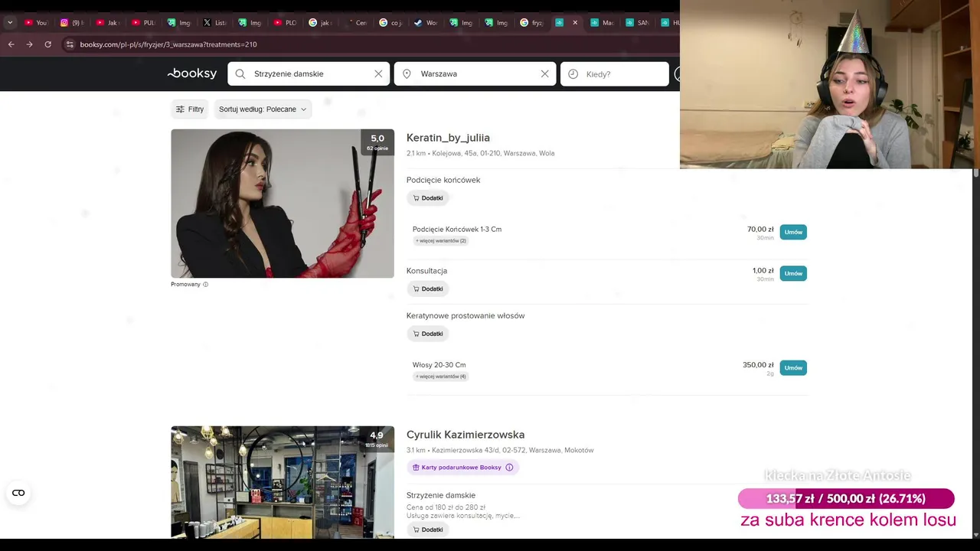Click the pink donation progress bar
The width and height of the screenshot is (980, 551).
click(x=846, y=499)
